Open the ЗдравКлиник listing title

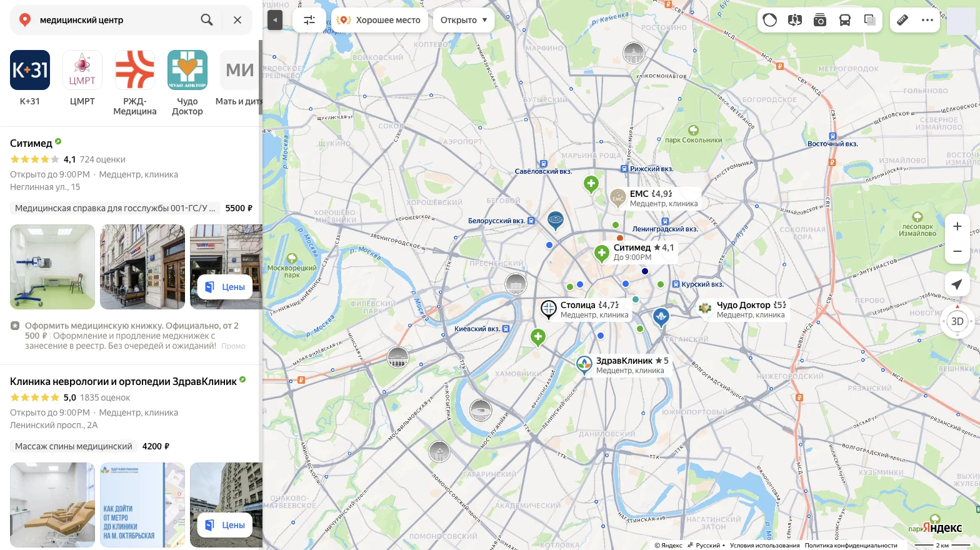click(123, 381)
